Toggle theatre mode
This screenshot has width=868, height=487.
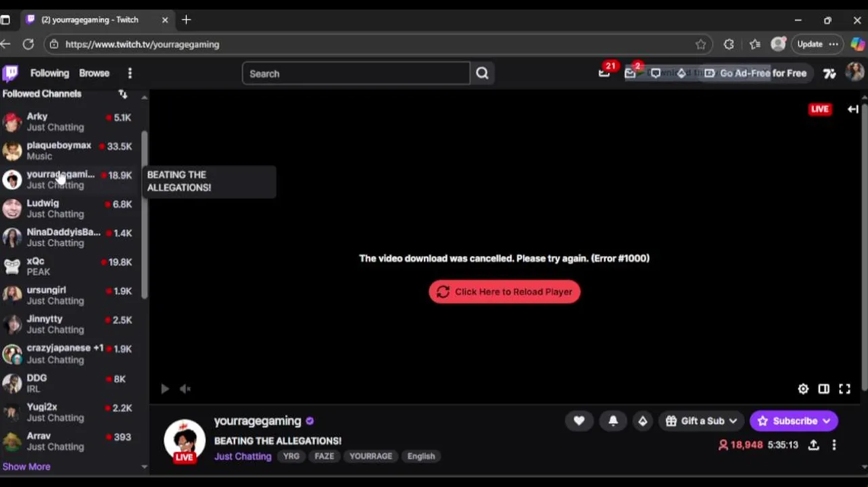click(823, 389)
